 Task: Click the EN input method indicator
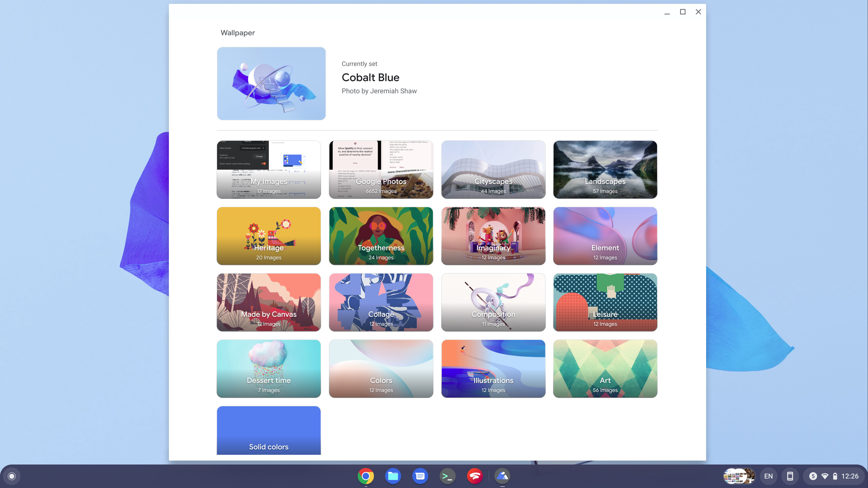769,476
